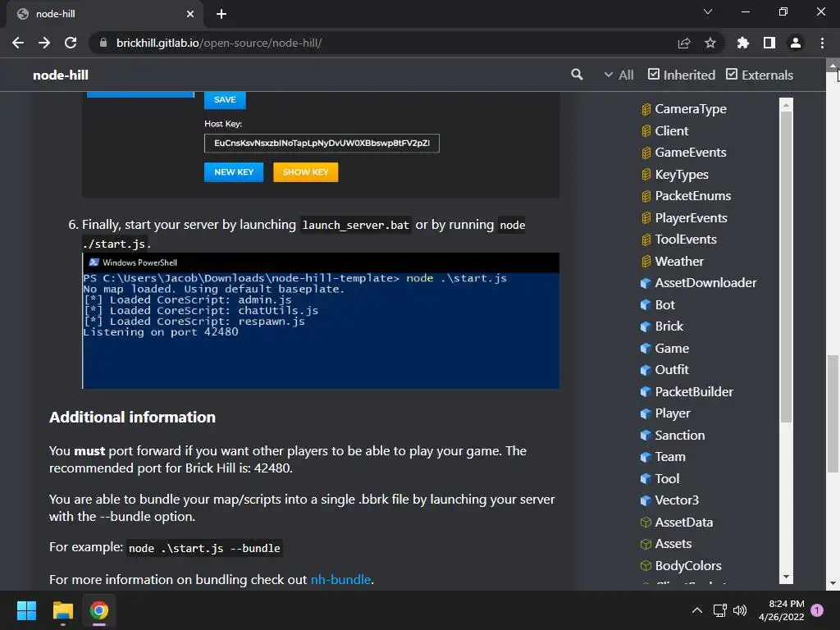This screenshot has height=630, width=840.
Task: Reload the page with the refresh icon
Action: tap(71, 43)
